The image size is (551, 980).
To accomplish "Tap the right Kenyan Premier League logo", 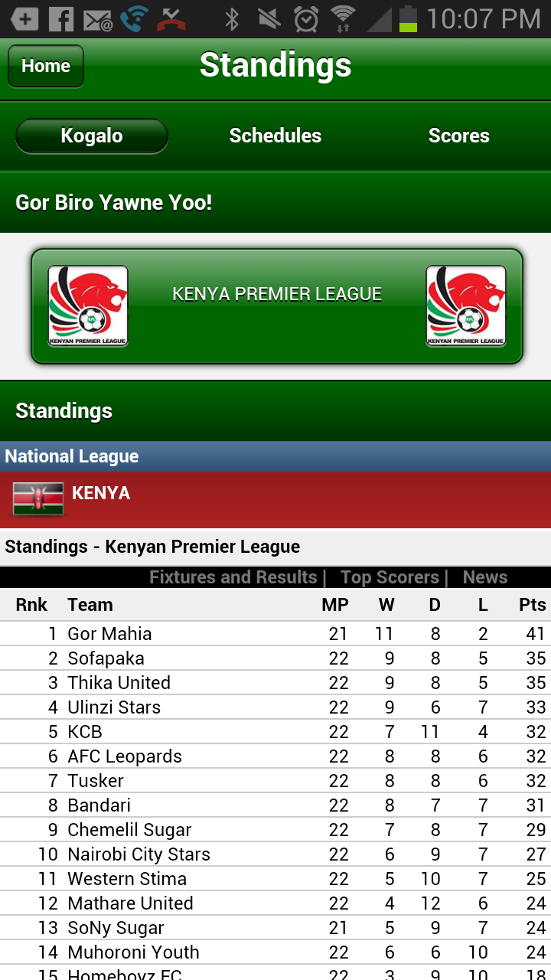I will point(465,305).
